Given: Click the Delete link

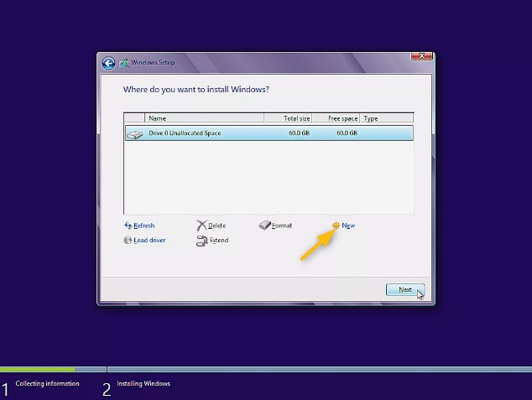Looking at the screenshot, I should click(217, 226).
